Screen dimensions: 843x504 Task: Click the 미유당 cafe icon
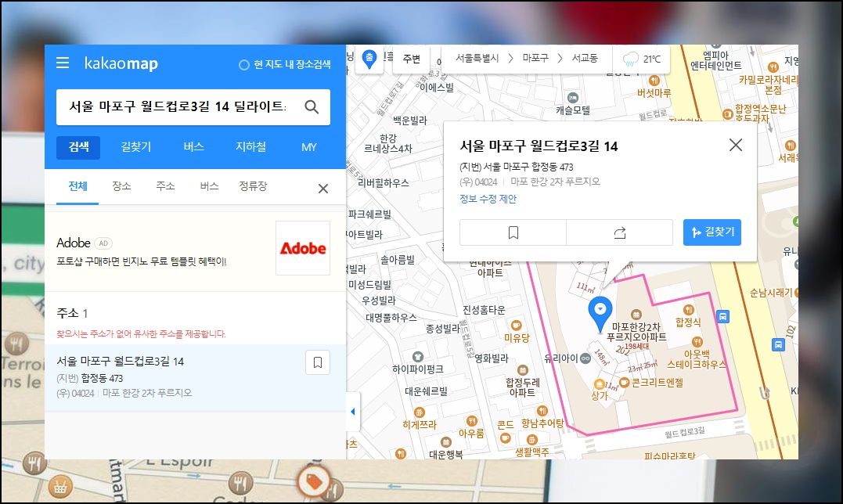[516, 325]
